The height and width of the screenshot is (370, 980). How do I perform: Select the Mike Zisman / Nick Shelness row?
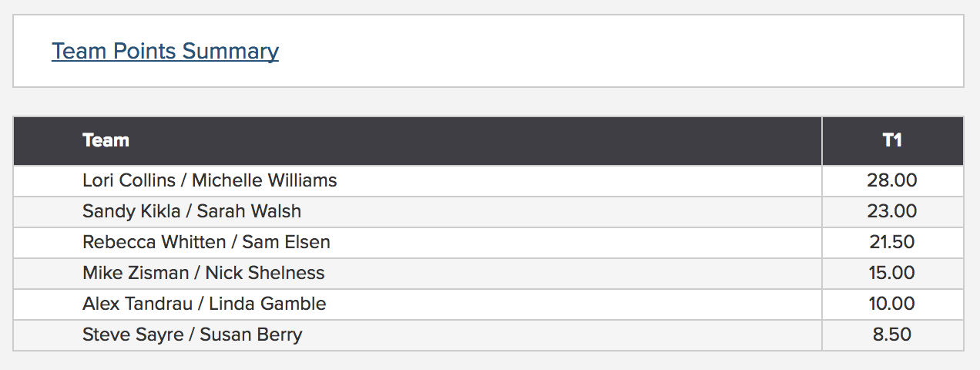point(488,273)
